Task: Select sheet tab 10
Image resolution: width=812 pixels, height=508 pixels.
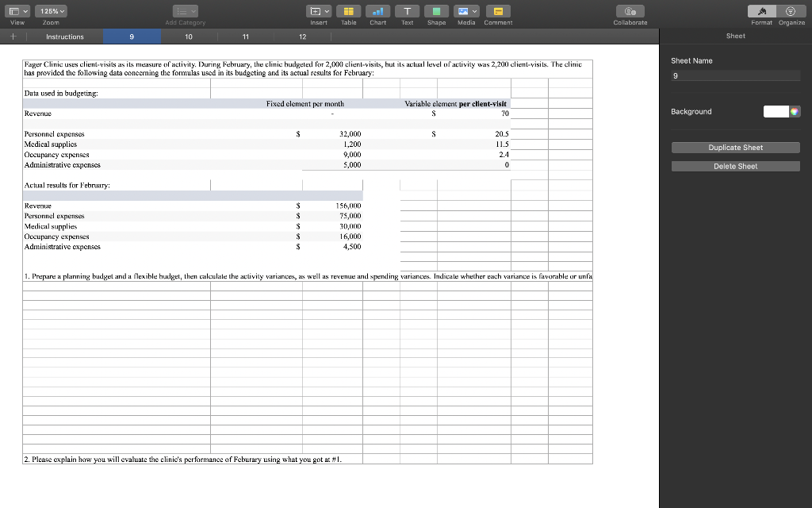Action: pos(188,37)
